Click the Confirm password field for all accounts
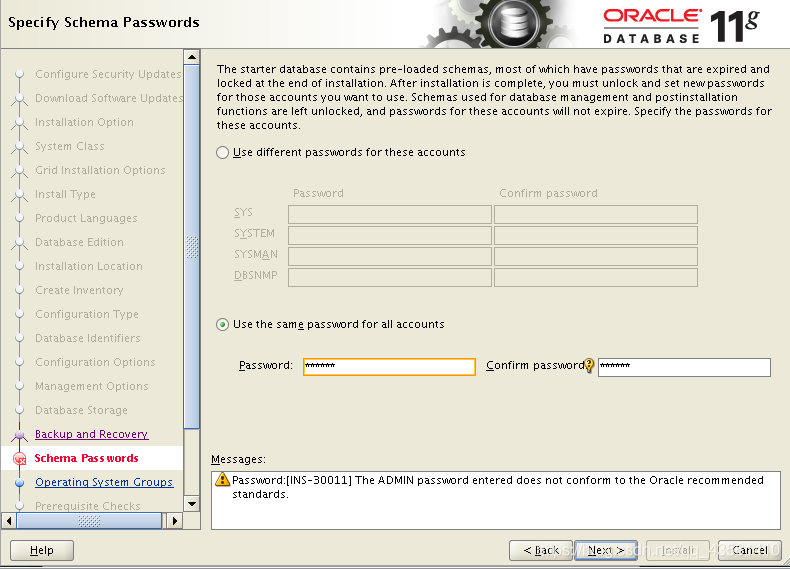 pyautogui.click(x=684, y=367)
